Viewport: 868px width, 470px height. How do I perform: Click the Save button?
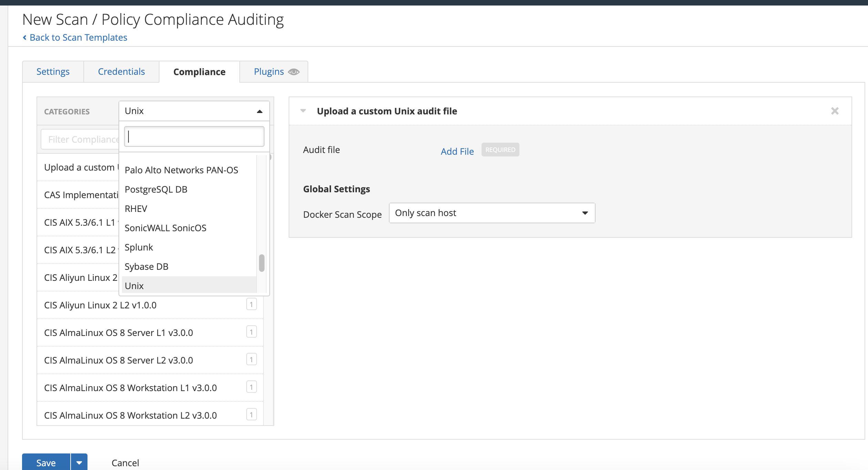(46, 462)
